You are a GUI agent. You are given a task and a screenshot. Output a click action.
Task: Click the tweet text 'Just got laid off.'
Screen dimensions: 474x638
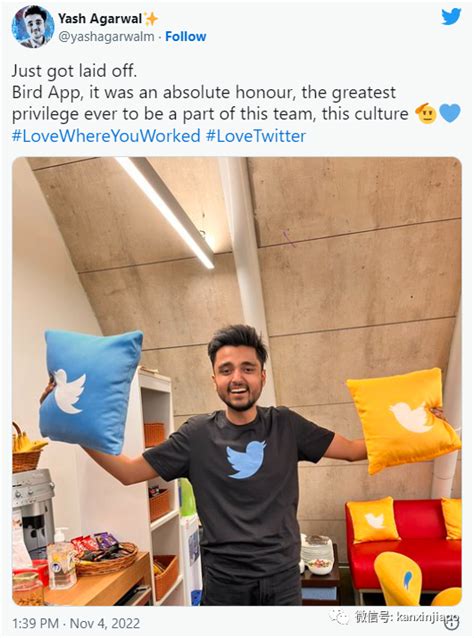[74, 71]
